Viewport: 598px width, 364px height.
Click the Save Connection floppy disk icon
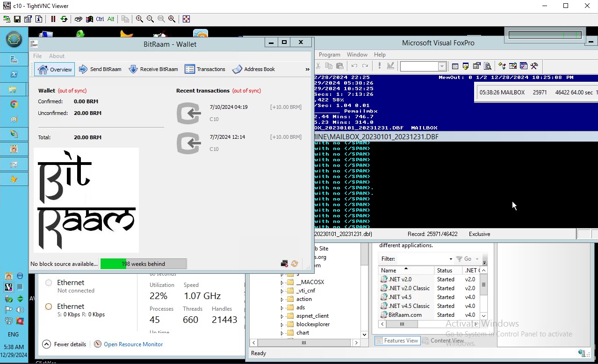coord(17,19)
